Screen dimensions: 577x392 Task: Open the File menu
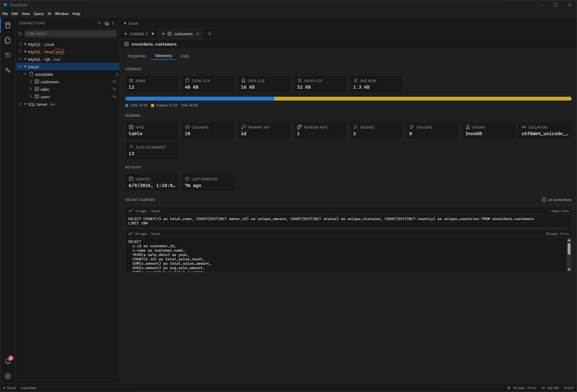point(5,14)
